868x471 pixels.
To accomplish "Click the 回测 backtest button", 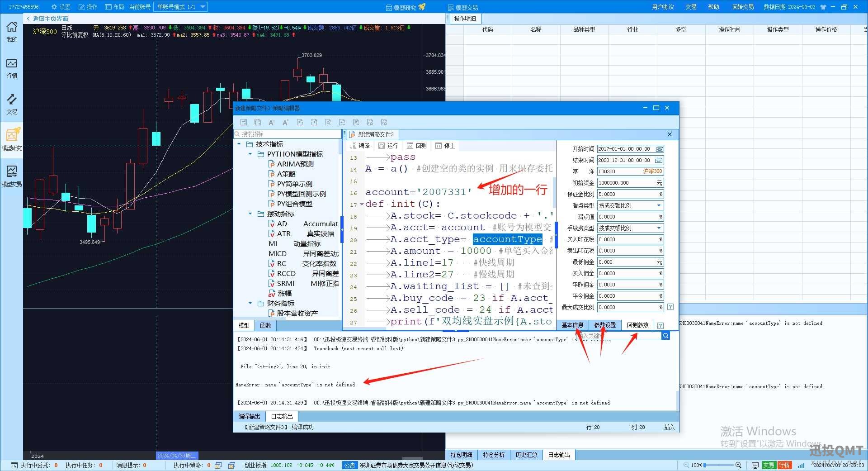I will click(416, 146).
